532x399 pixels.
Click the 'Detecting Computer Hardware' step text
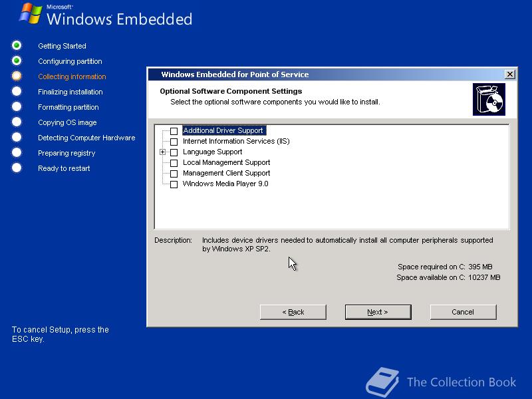86,138
